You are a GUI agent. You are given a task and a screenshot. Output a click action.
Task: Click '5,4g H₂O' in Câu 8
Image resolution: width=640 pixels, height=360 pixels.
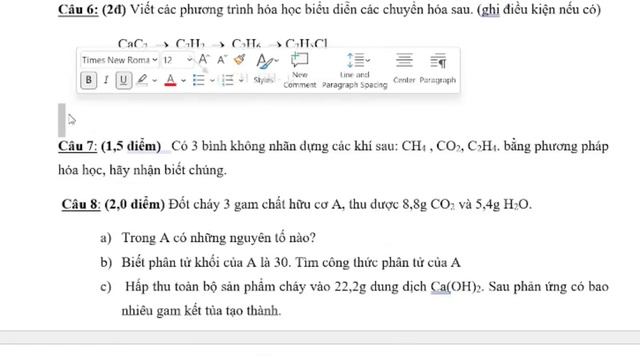[502, 204]
